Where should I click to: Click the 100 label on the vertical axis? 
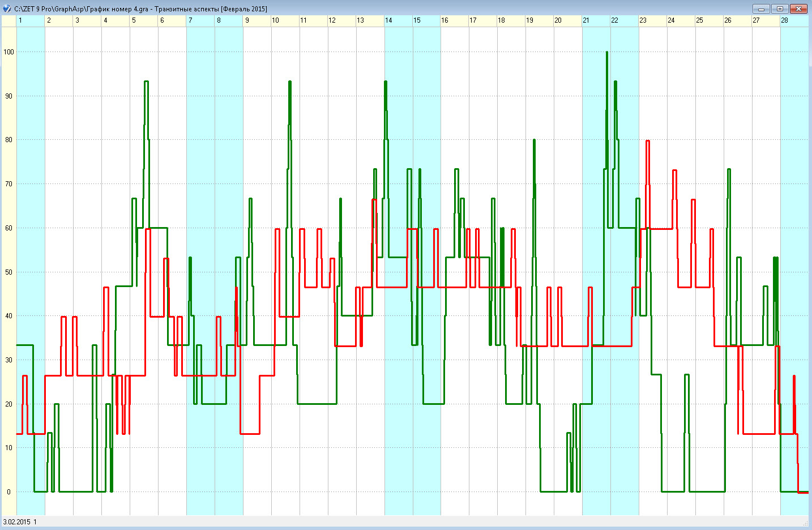pos(8,52)
